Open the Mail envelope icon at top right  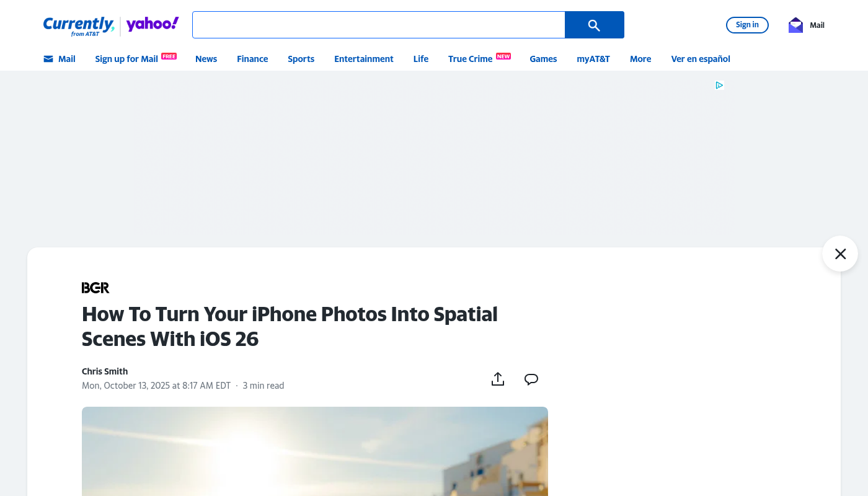click(x=795, y=25)
